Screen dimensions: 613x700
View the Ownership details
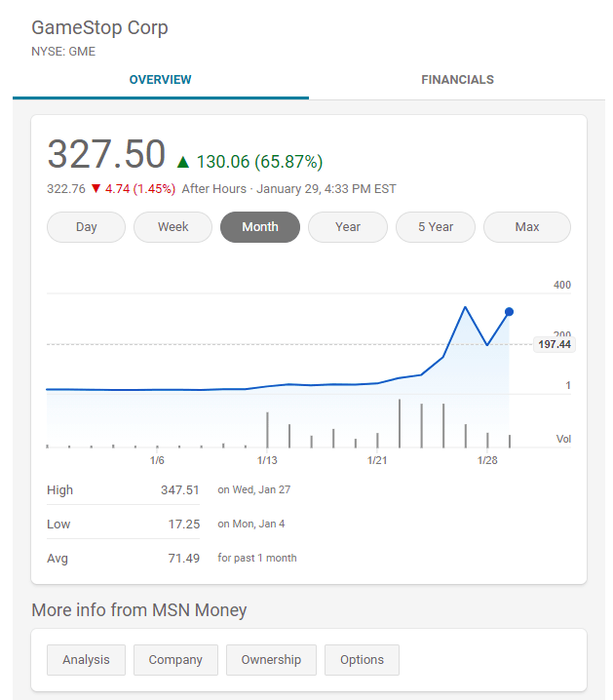pyautogui.click(x=271, y=660)
